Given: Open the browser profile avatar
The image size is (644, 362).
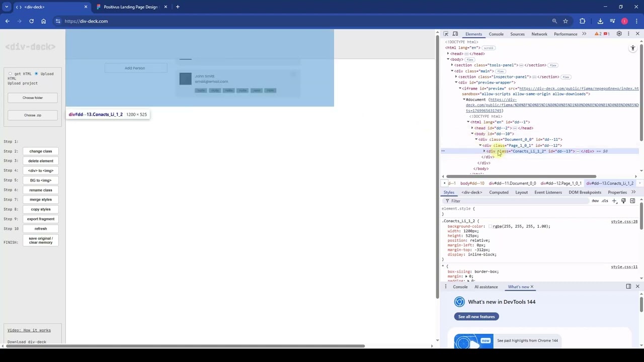Looking at the screenshot, I should 624,21.
